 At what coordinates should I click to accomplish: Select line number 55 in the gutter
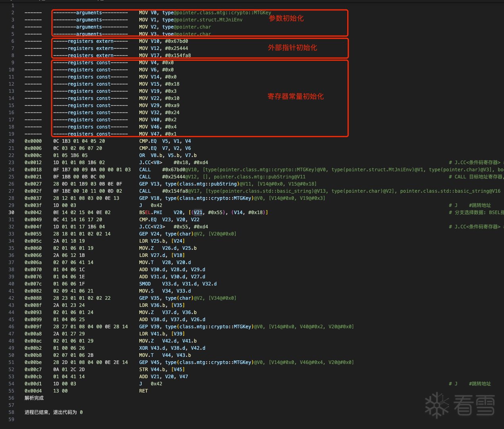coord(12,391)
